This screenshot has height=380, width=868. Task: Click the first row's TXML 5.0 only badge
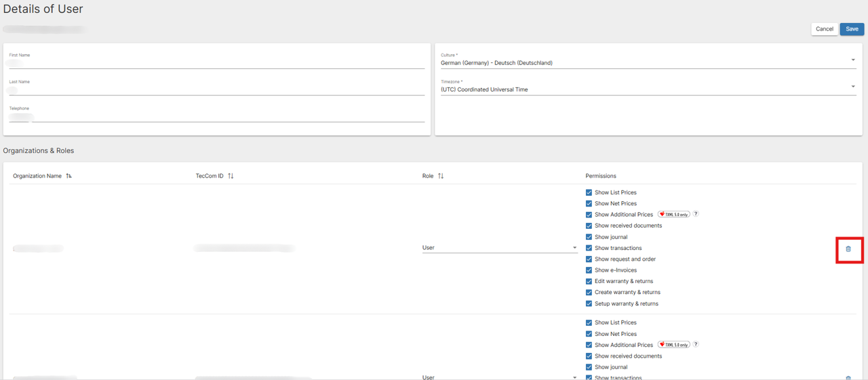point(674,214)
